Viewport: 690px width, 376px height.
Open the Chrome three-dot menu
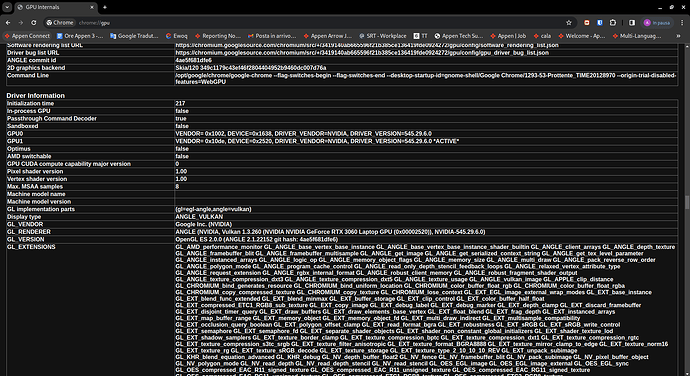[682, 22]
